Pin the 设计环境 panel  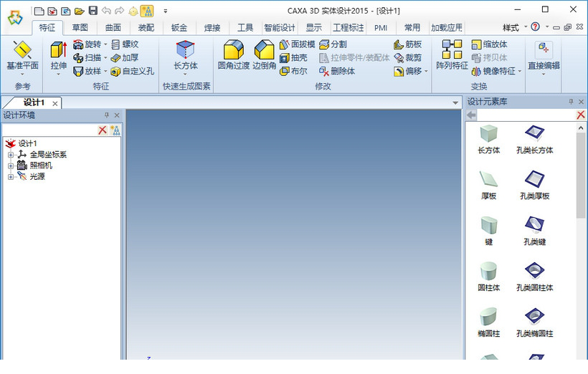pyautogui.click(x=107, y=115)
